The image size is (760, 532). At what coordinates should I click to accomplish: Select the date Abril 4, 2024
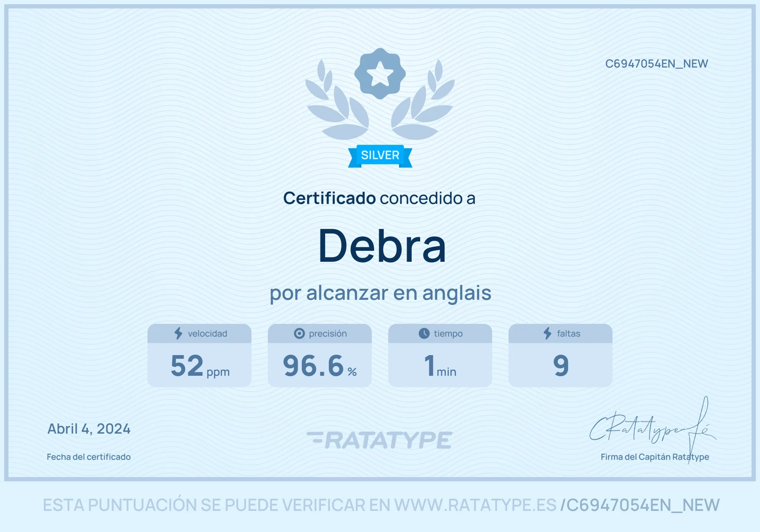(x=89, y=429)
